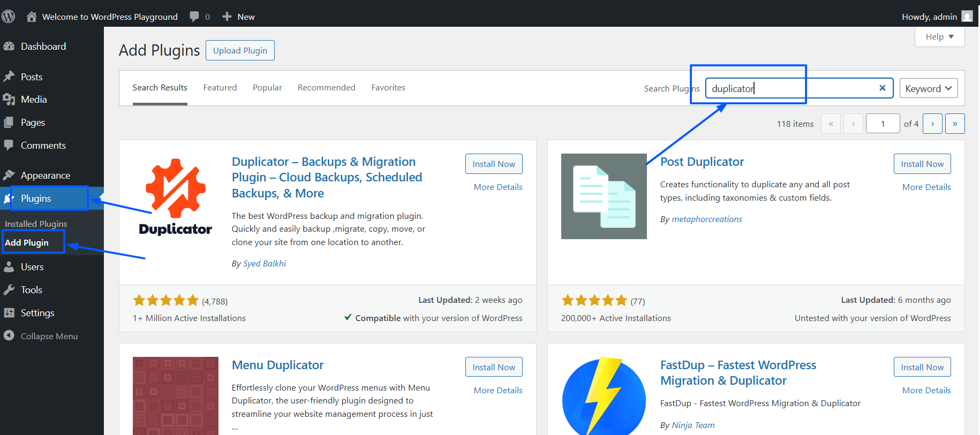This screenshot has height=435, width=980.
Task: Install the Menu Duplicator plugin
Action: click(x=494, y=367)
